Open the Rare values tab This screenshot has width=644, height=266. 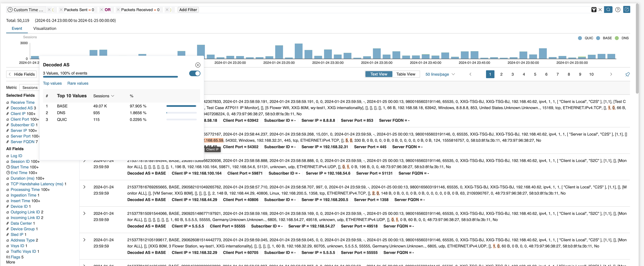click(x=78, y=83)
